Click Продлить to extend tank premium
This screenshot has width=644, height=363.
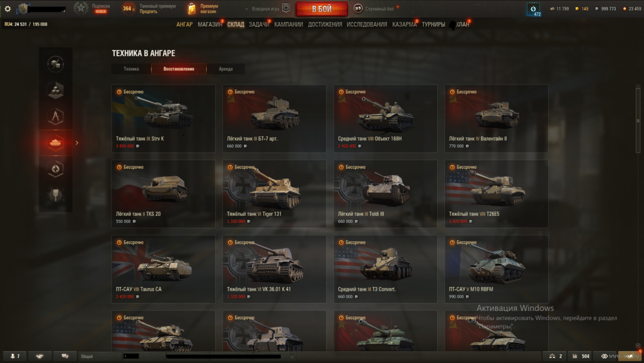pyautogui.click(x=148, y=12)
